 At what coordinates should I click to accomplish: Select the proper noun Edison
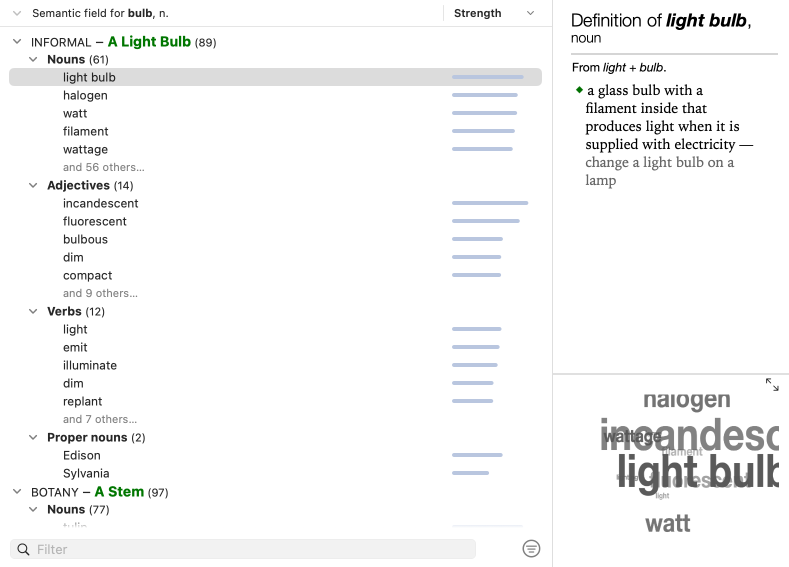click(x=82, y=455)
